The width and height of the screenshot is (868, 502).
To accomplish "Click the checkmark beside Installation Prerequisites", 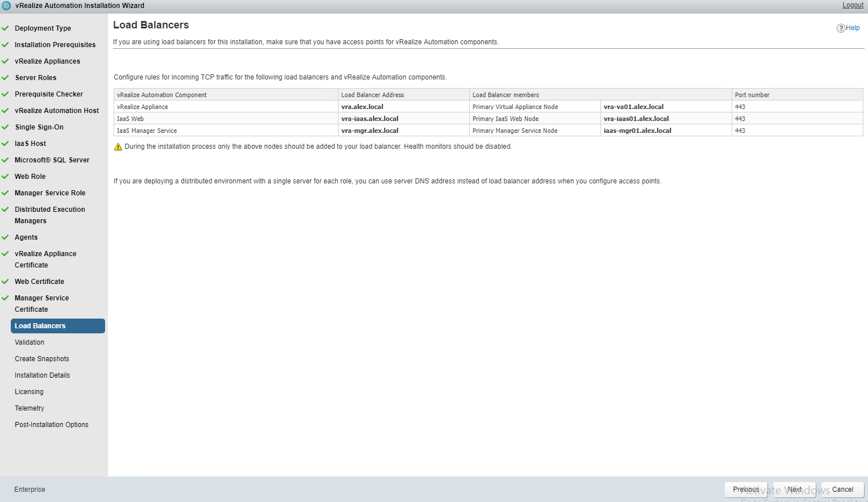I will 5,44.
